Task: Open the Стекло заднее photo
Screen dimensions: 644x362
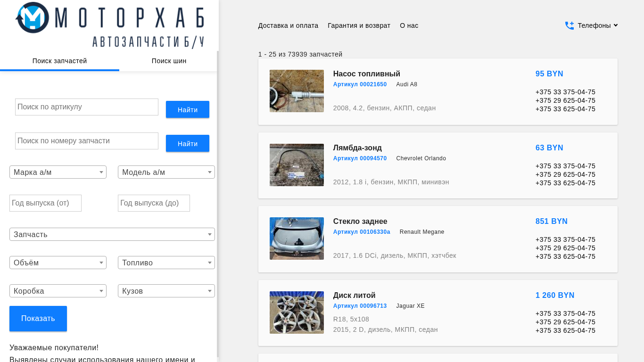Action: [x=297, y=239]
